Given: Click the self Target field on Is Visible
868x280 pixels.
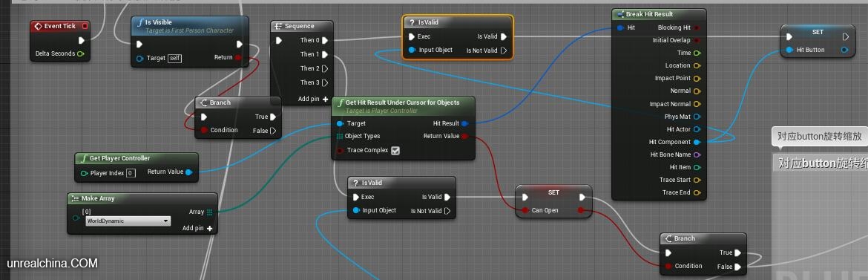Looking at the screenshot, I should [174, 58].
